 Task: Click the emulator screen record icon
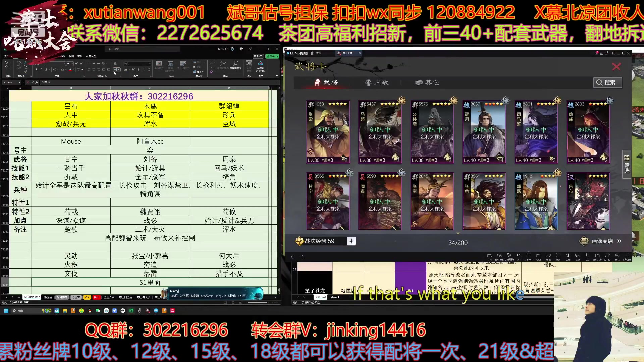coord(490,256)
